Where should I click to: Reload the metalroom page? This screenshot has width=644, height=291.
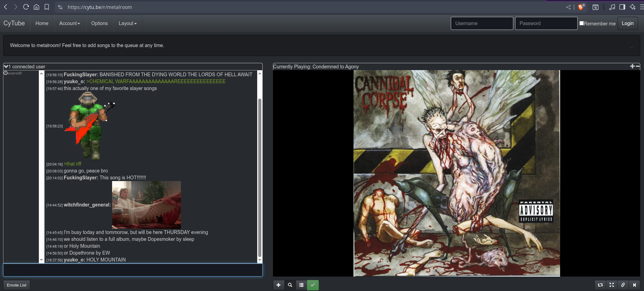click(26, 7)
